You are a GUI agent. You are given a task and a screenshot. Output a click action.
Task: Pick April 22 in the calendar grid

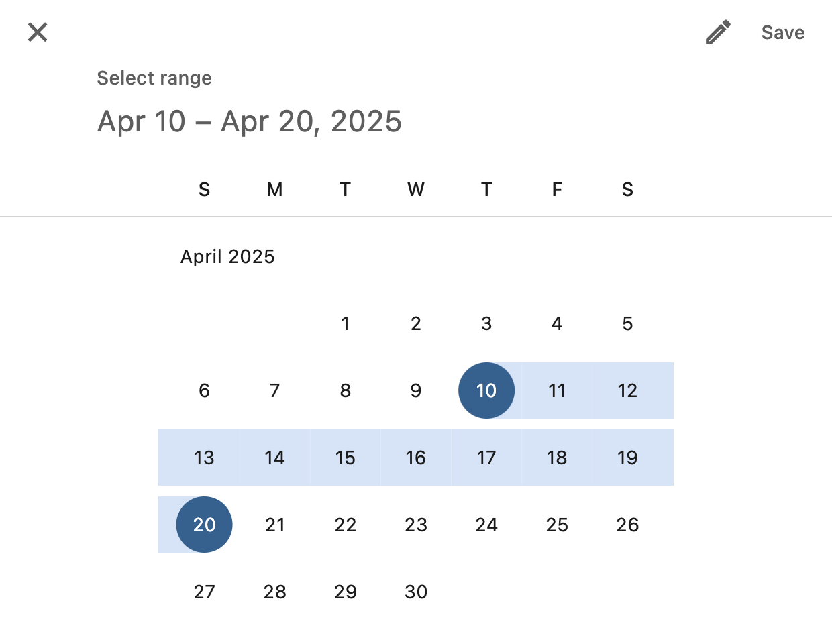click(346, 525)
